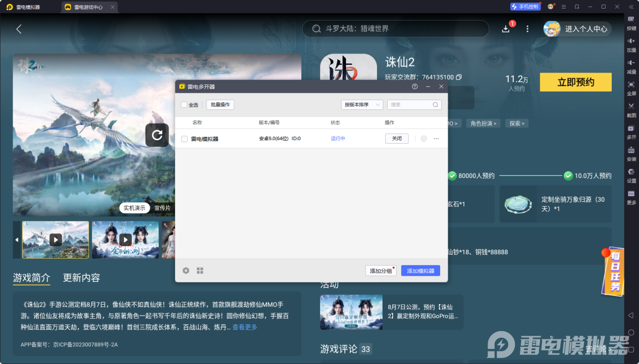Open 手机控制 phone control button

(525, 7)
